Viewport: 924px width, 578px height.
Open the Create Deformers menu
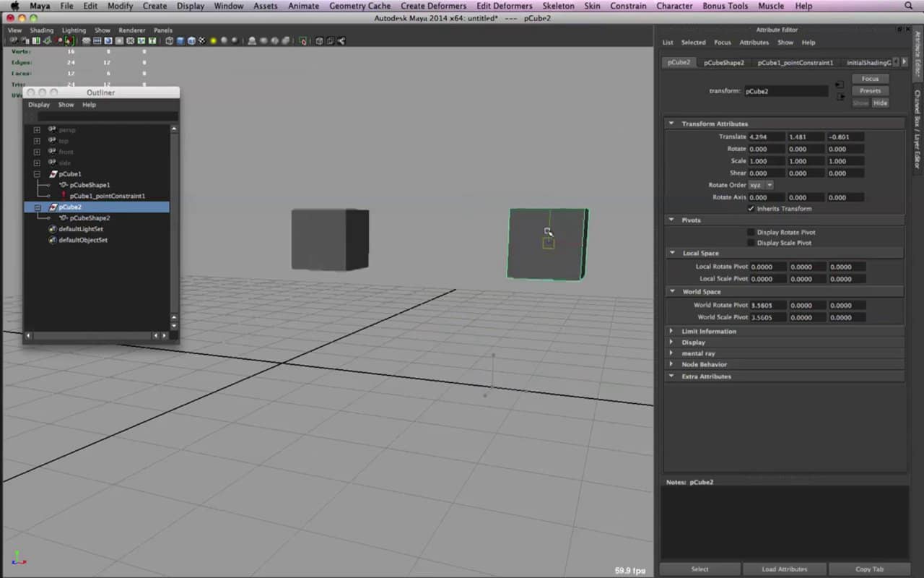tap(433, 6)
